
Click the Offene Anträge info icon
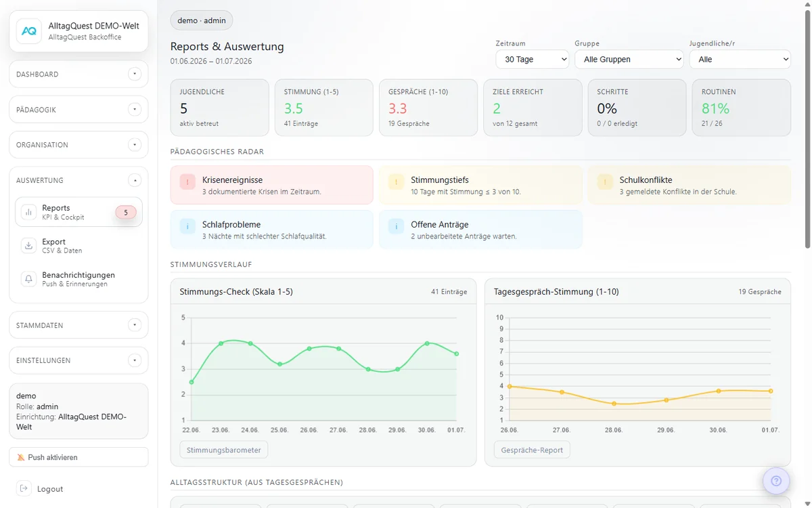click(x=397, y=226)
